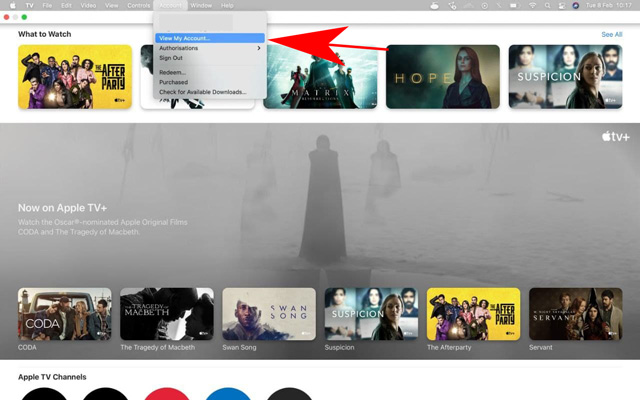Open the Edit menu
The image size is (640, 400).
click(66, 5)
